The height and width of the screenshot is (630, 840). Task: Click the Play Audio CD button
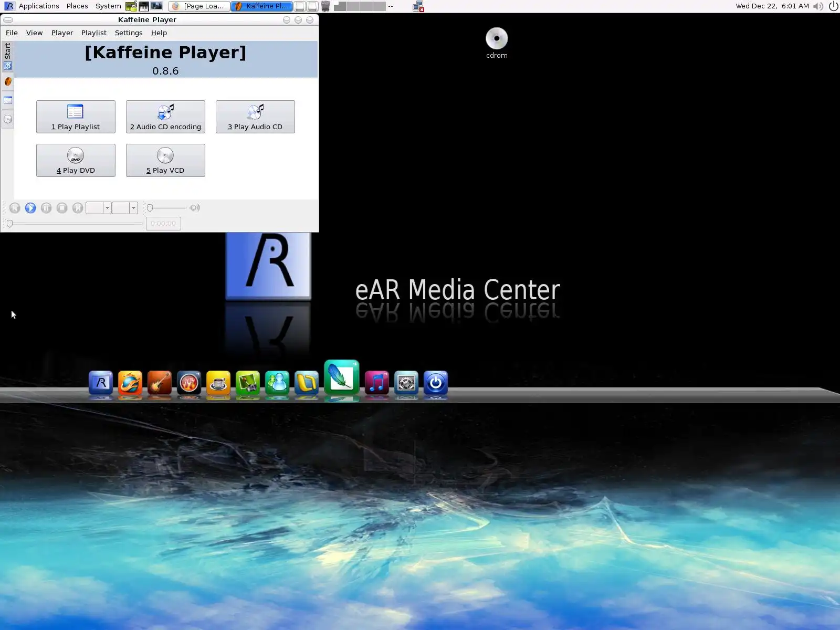pos(255,117)
